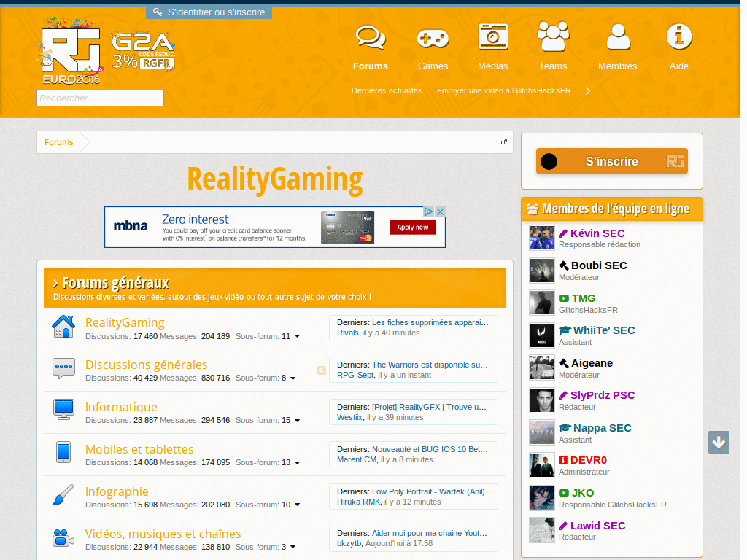Open Boubi SEC's avatar
The image size is (747, 560).
[x=542, y=271]
